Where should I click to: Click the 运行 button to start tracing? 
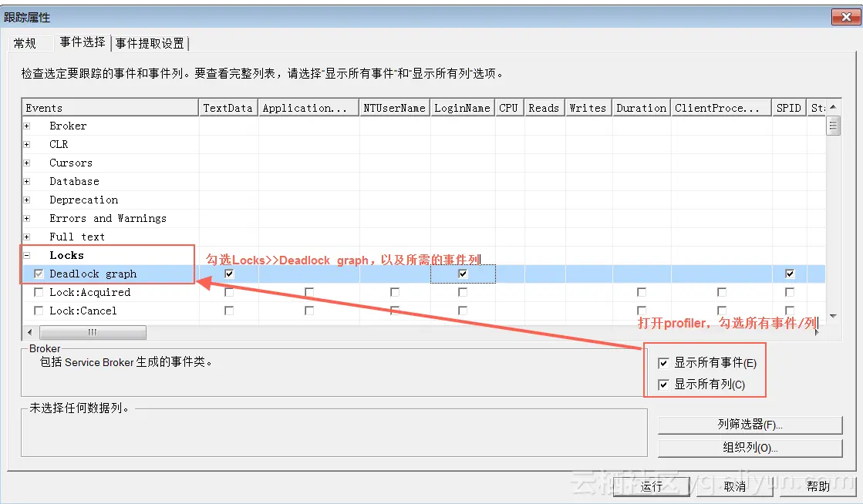click(651, 486)
